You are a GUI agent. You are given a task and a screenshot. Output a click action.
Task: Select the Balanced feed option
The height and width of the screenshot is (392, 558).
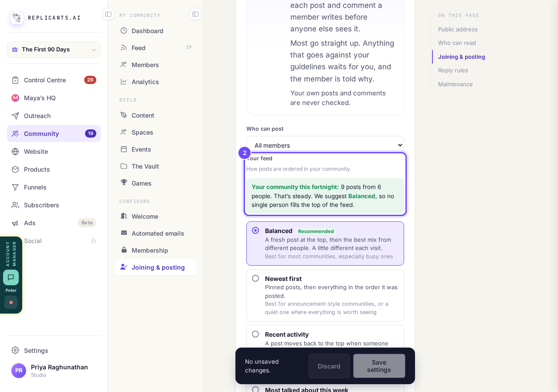coord(325,243)
